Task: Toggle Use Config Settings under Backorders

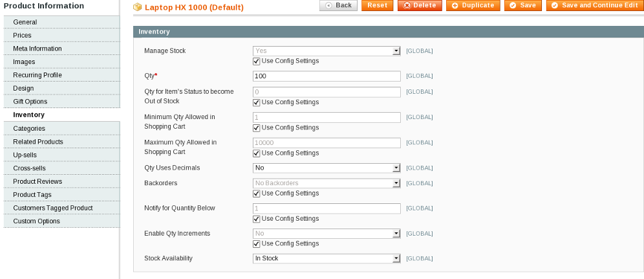Action: point(256,194)
